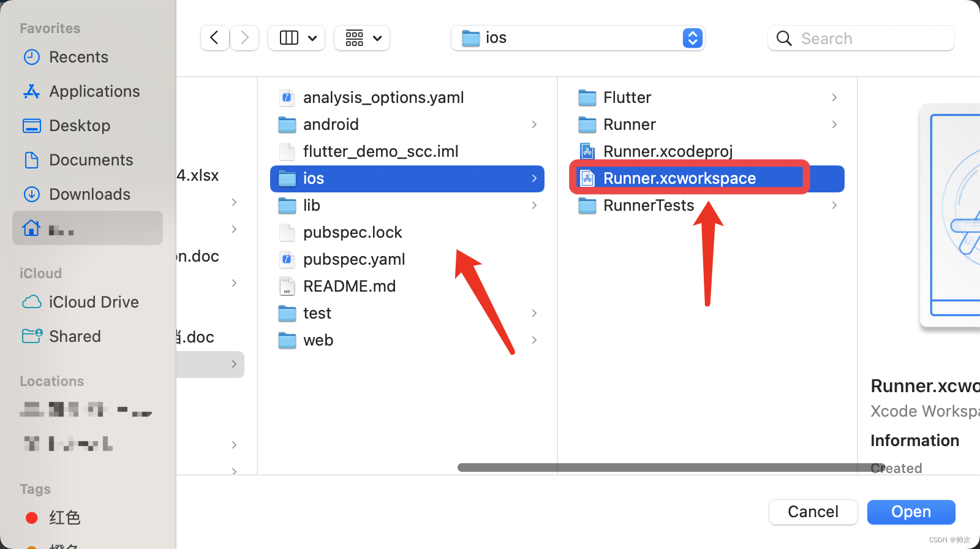This screenshot has width=980, height=549.
Task: Select the ios folder row
Action: coord(407,178)
